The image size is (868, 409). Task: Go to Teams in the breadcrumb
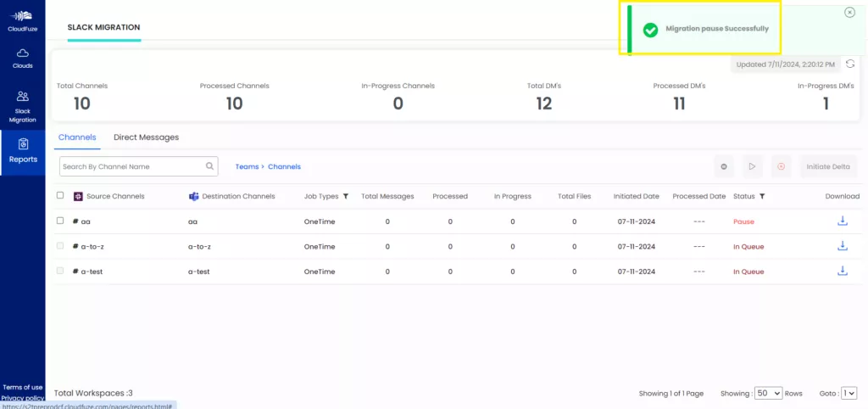247,166
